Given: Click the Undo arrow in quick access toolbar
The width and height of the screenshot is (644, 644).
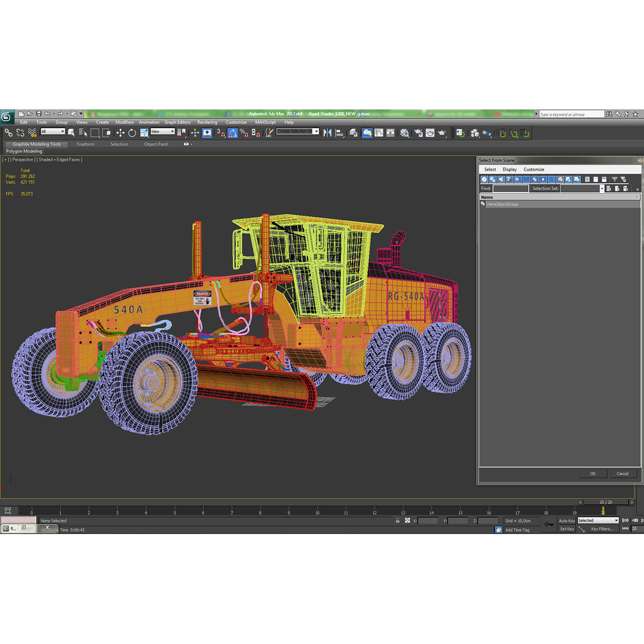Looking at the screenshot, I should pyautogui.click(x=48, y=114).
